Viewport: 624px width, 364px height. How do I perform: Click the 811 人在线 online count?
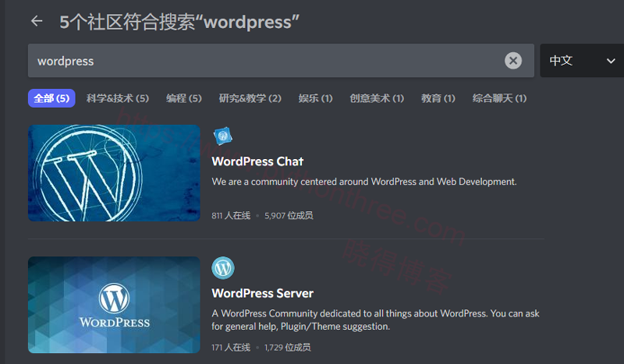(x=231, y=216)
